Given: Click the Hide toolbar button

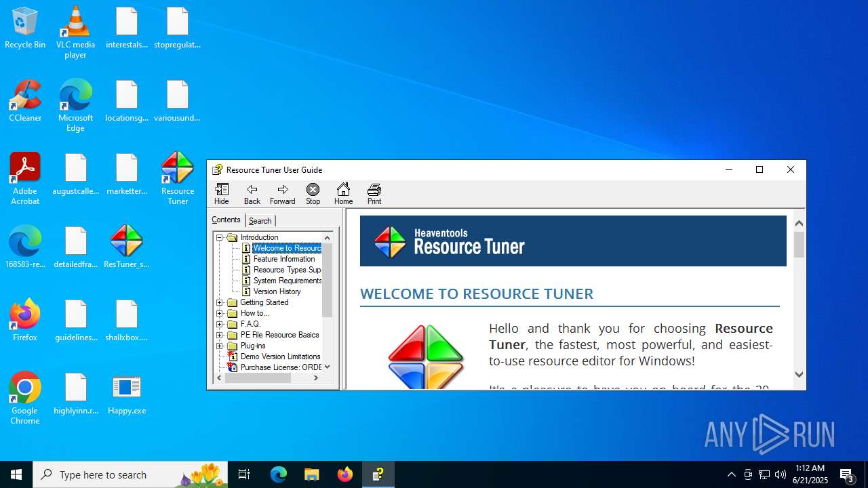Looking at the screenshot, I should pyautogui.click(x=222, y=194).
